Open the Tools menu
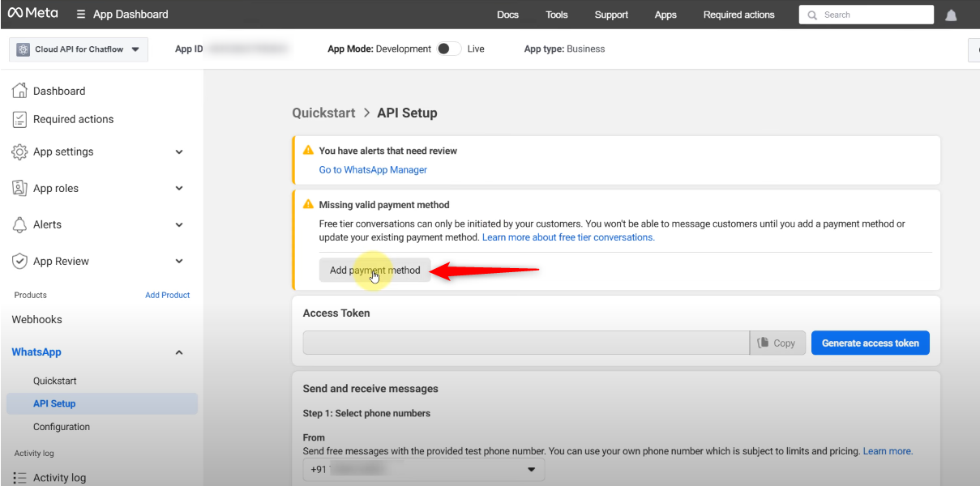980x486 pixels. pos(557,15)
